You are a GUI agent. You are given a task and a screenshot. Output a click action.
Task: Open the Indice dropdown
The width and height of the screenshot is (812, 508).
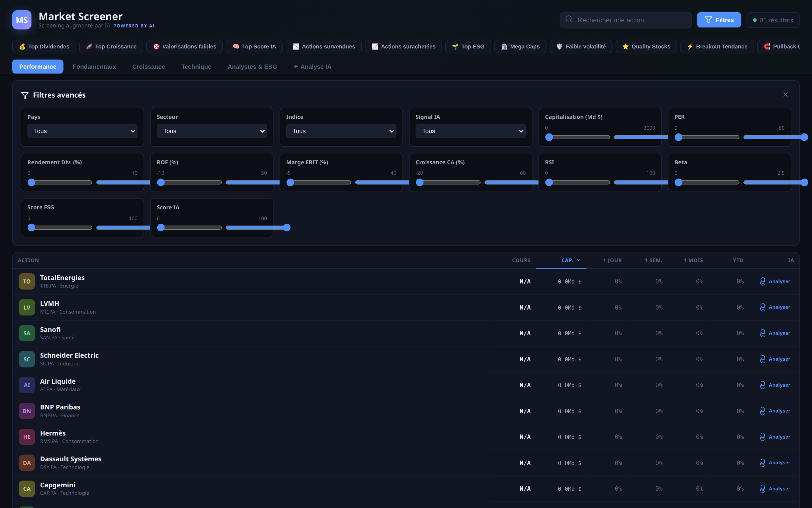coord(341,131)
